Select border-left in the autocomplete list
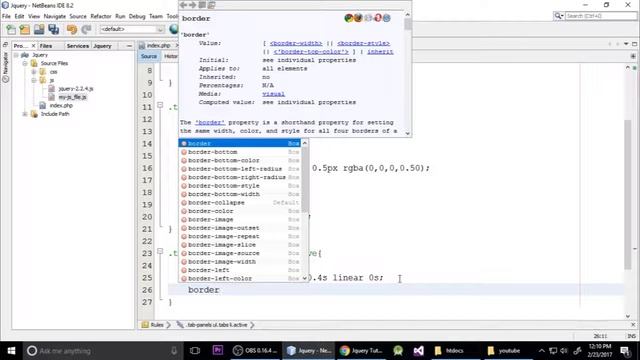The height and width of the screenshot is (360, 640). (x=240, y=270)
